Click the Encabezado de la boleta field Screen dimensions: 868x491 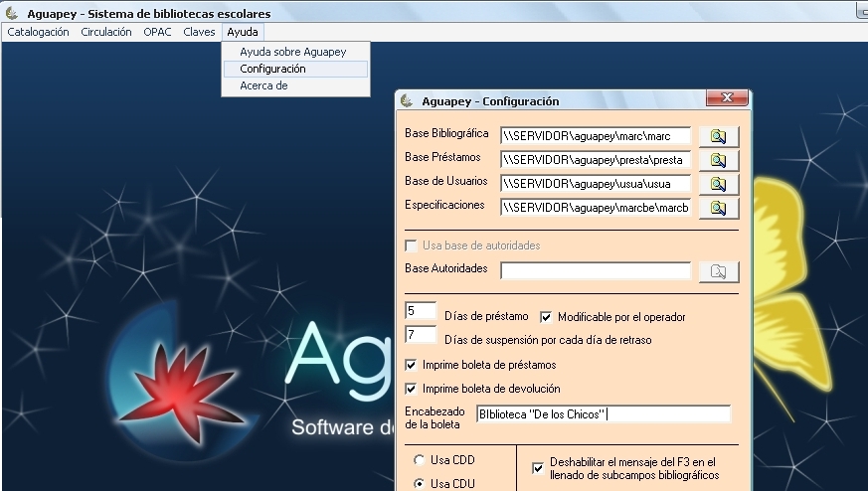(603, 414)
